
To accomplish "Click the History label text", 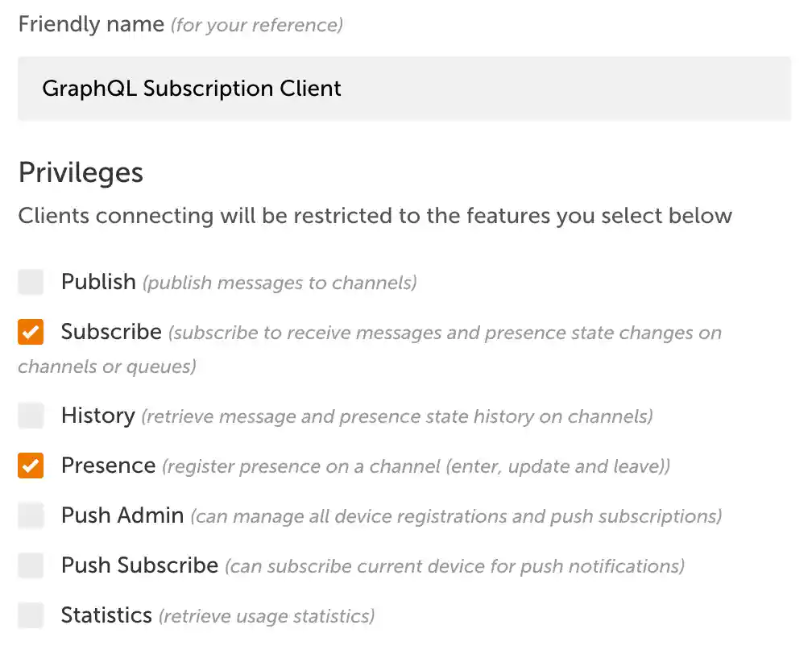I will tap(97, 416).
